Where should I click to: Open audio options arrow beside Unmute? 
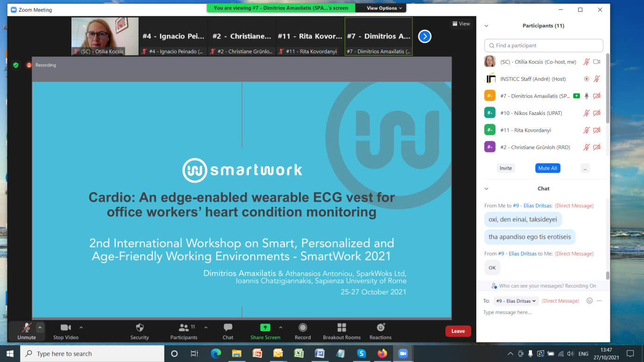(x=40, y=327)
